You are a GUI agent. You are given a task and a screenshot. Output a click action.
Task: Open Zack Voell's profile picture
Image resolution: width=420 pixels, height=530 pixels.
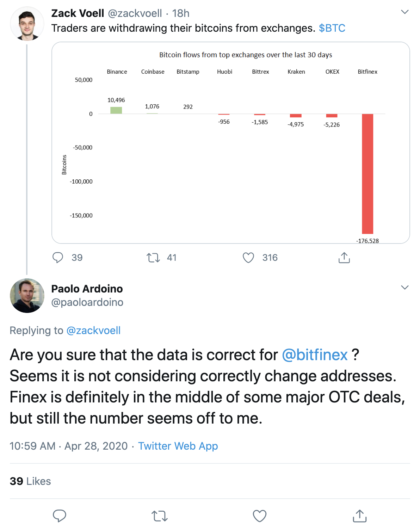pyautogui.click(x=27, y=24)
